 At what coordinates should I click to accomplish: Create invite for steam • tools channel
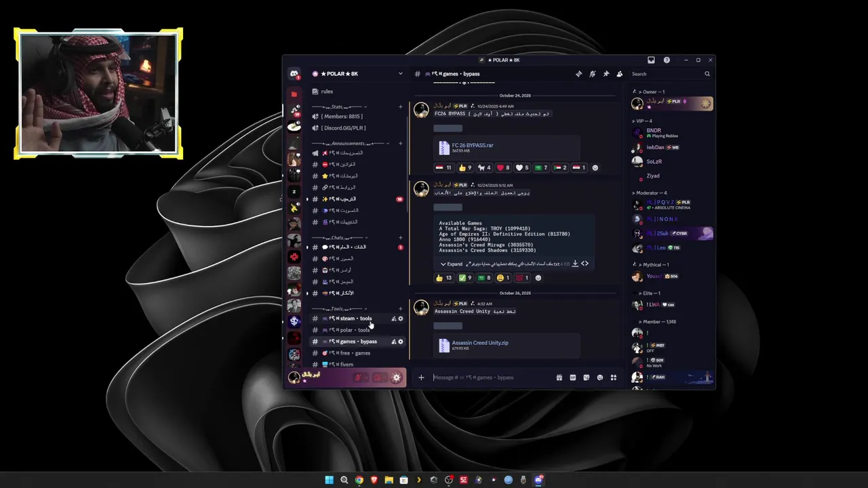pyautogui.click(x=393, y=319)
